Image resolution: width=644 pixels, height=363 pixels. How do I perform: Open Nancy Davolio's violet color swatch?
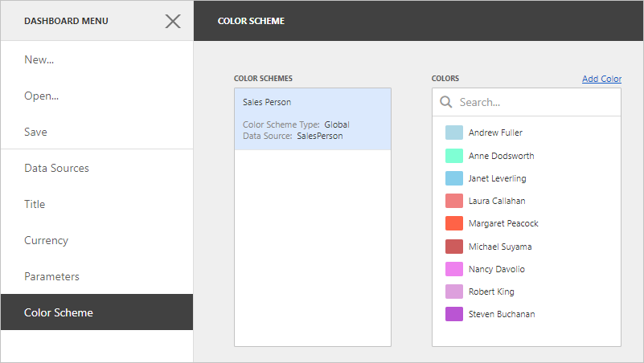[453, 269]
